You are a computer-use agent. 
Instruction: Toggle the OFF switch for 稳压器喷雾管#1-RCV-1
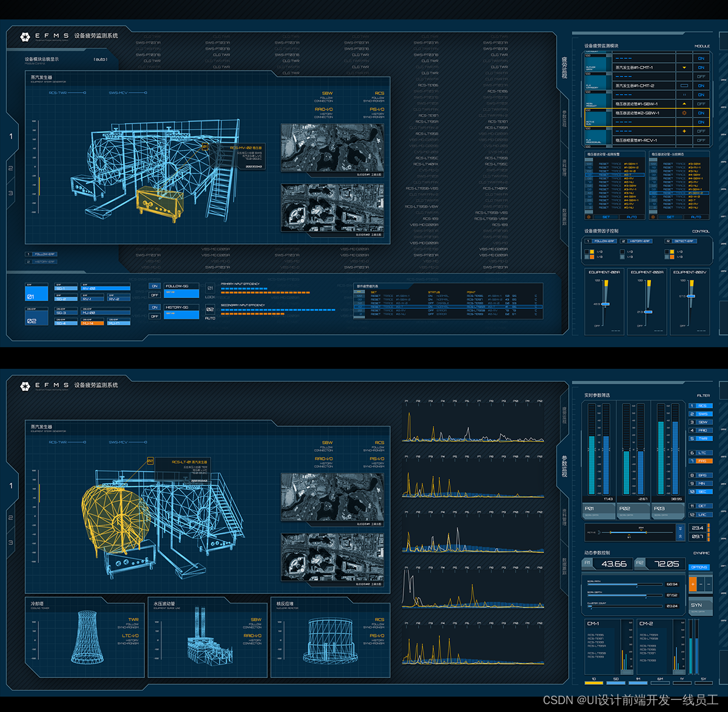click(701, 140)
